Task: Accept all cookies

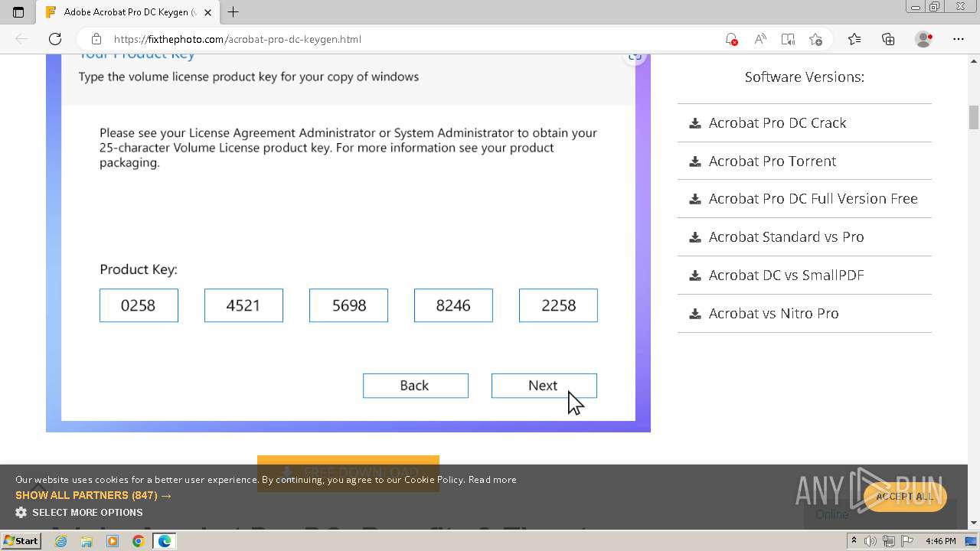Action: [905, 496]
